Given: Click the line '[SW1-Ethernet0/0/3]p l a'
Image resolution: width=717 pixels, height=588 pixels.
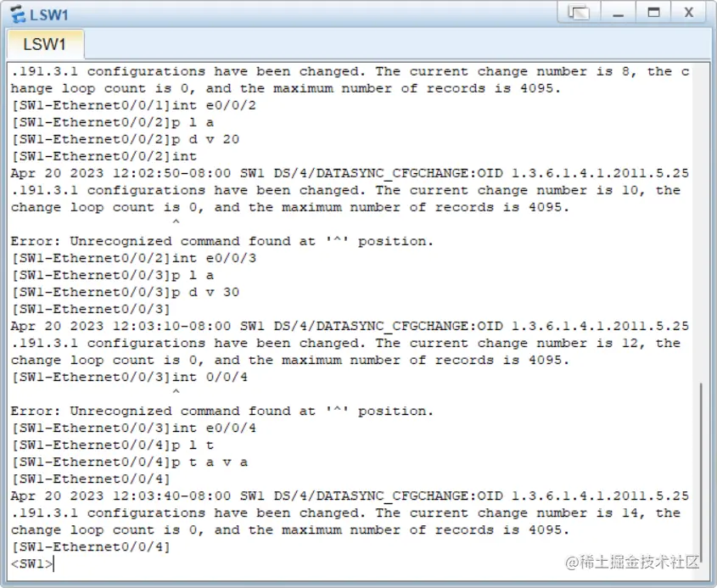Looking at the screenshot, I should (113, 275).
